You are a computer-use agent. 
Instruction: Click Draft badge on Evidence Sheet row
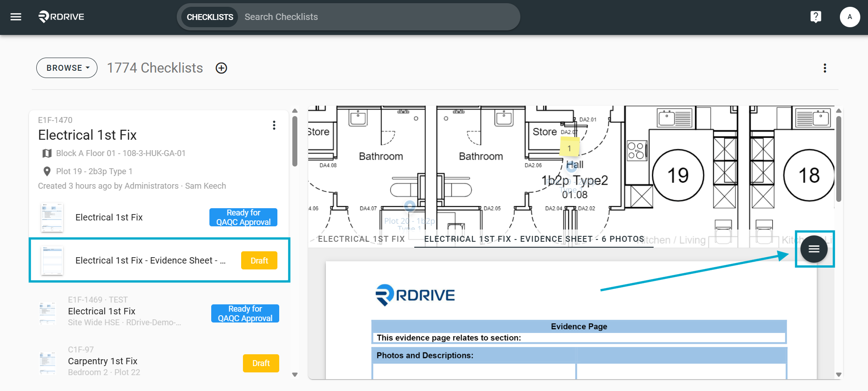point(259,260)
